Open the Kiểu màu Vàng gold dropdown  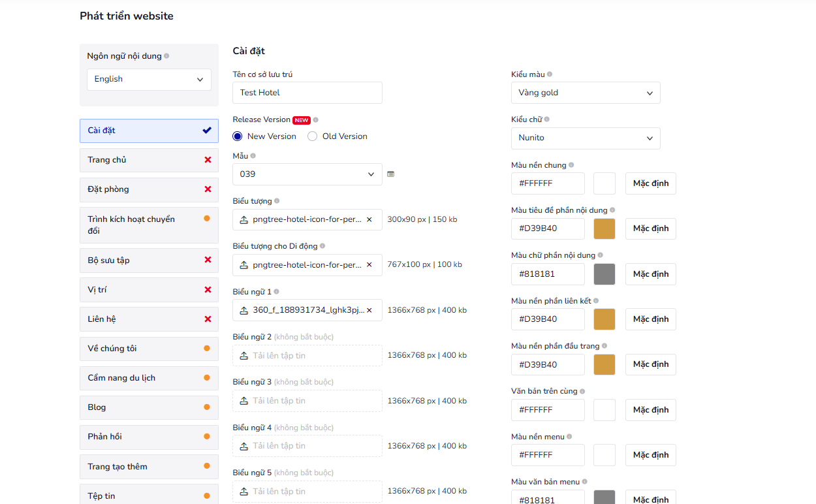586,93
